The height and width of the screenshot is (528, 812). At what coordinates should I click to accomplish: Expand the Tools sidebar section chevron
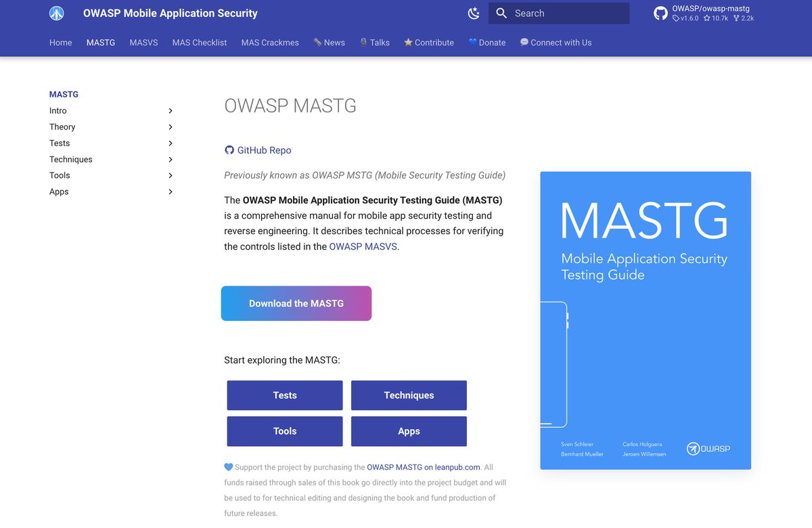click(171, 176)
